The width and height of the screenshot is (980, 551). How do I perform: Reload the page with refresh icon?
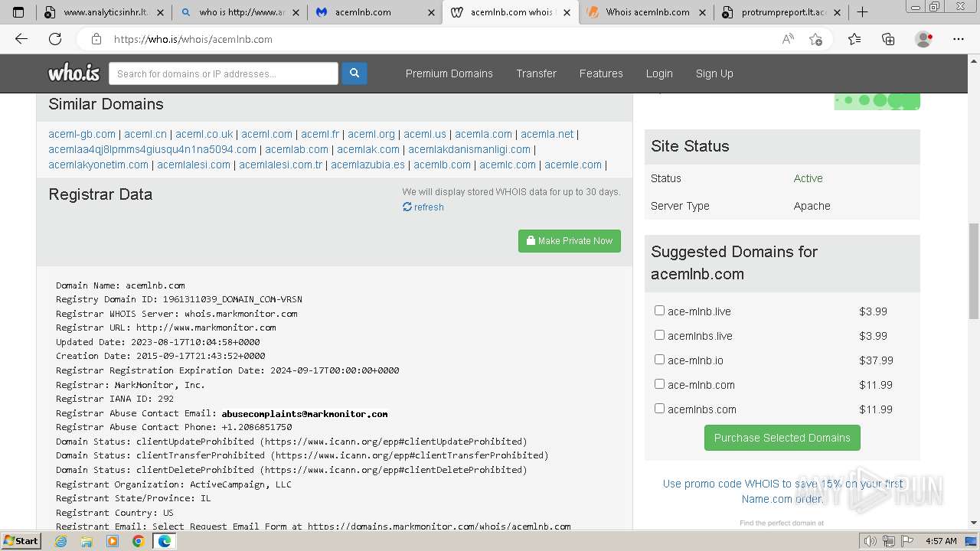point(55,39)
